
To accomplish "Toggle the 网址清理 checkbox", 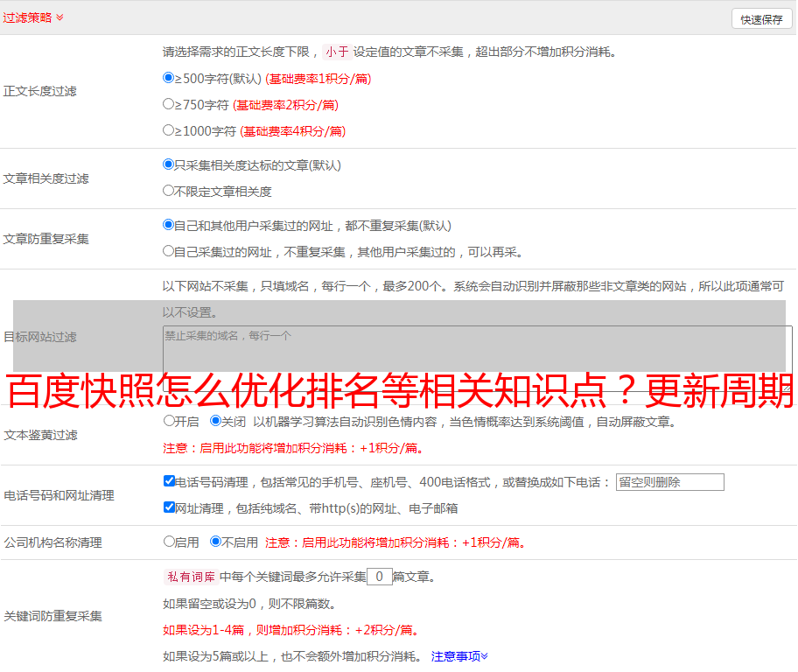I will [x=169, y=507].
